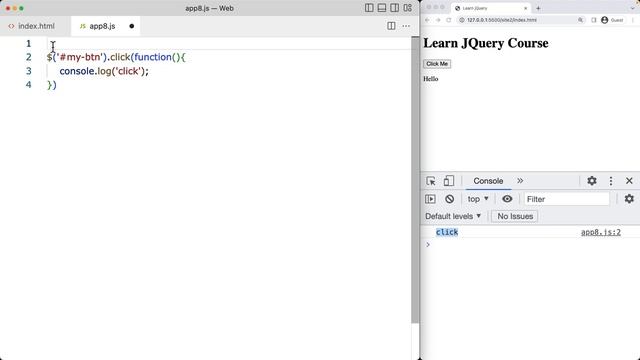Clear the console
640x360 pixels.
[x=449, y=199]
